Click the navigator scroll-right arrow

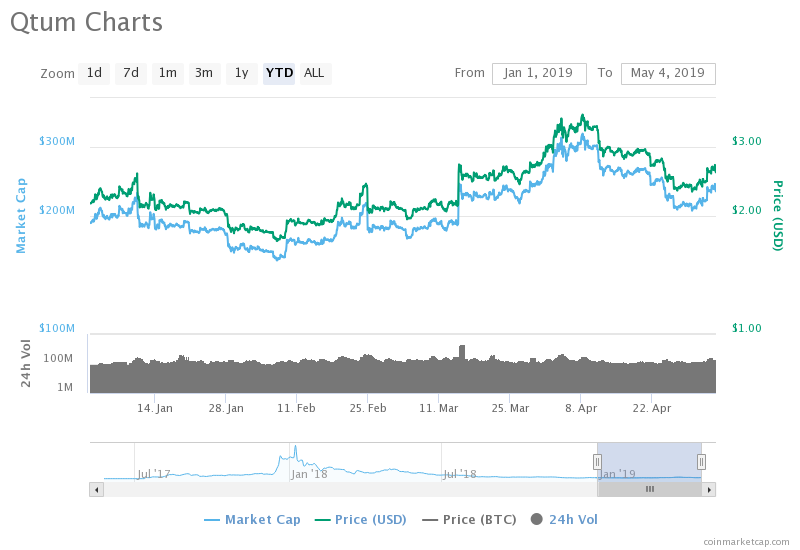[x=709, y=490]
